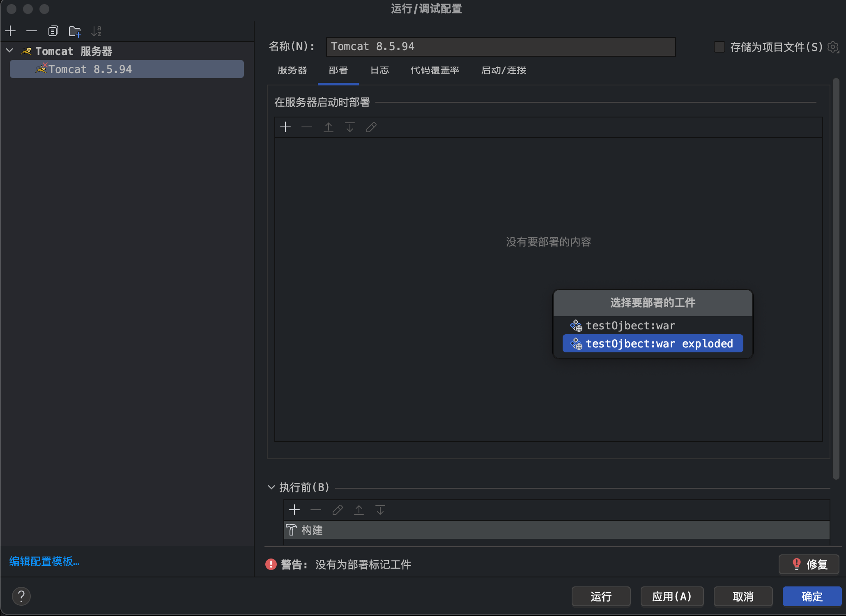846x616 pixels.
Task: Remove before-launch task with minus icon
Action: (x=316, y=510)
